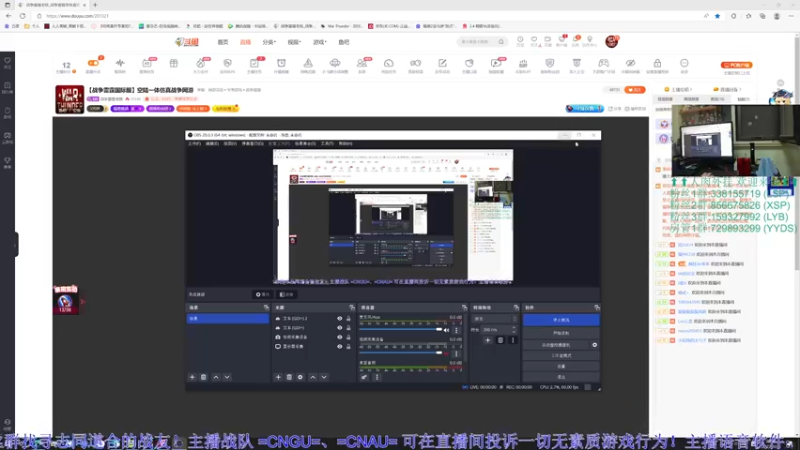Toggle the orange live switch in Douyu streamer toolbar
This screenshot has width=800, height=450.
(93, 63)
